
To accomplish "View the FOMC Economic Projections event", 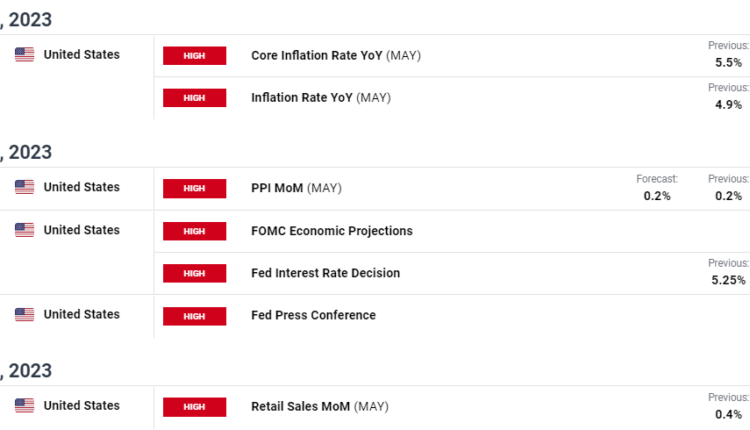I will pyautogui.click(x=331, y=230).
